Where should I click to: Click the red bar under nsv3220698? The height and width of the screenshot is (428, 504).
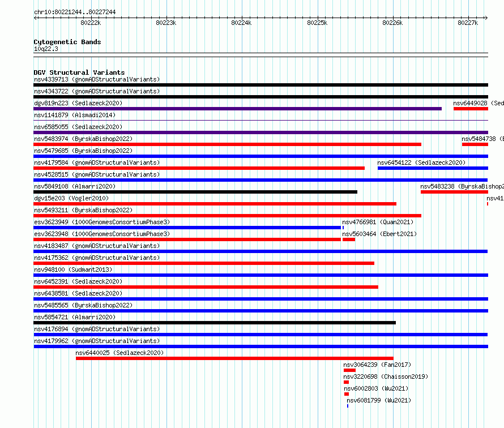click(346, 382)
